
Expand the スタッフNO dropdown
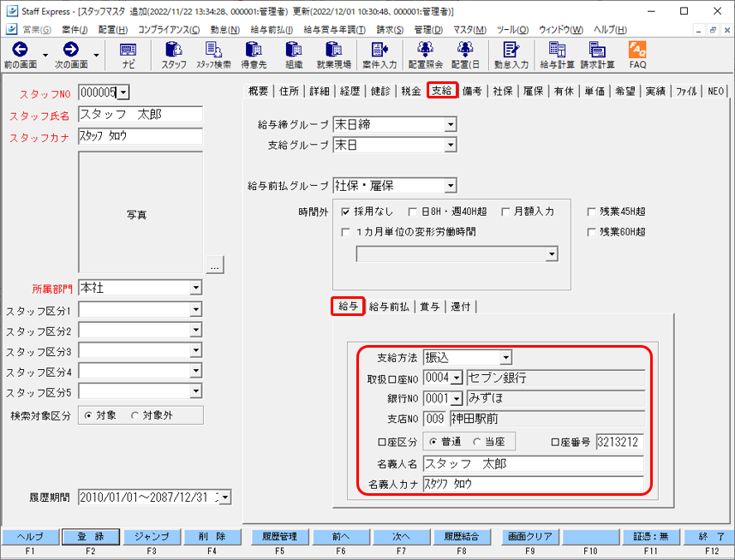[x=122, y=92]
